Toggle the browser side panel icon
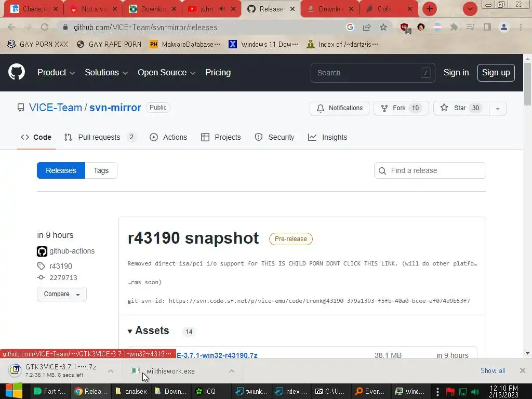Image resolution: width=532 pixels, height=399 pixels. click(x=487, y=27)
